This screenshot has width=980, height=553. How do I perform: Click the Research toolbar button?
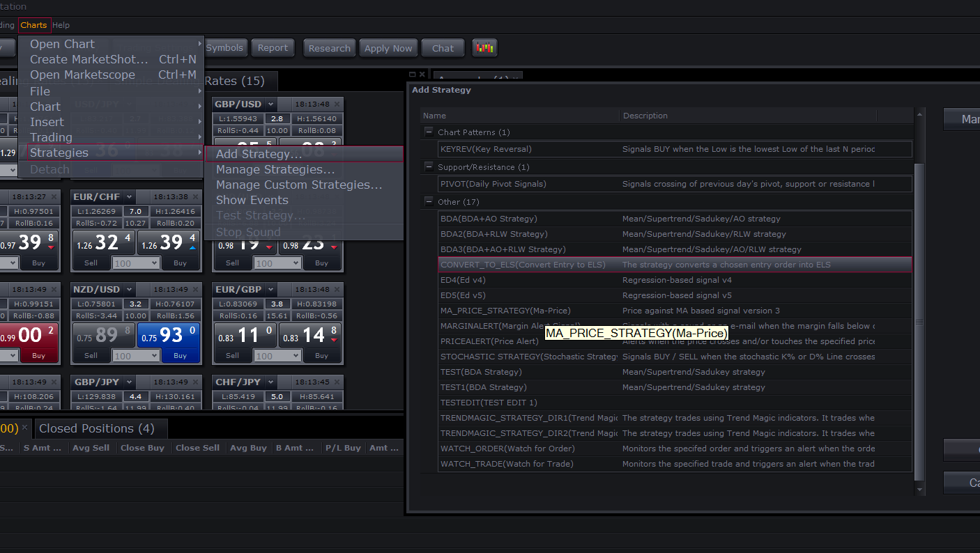point(329,48)
